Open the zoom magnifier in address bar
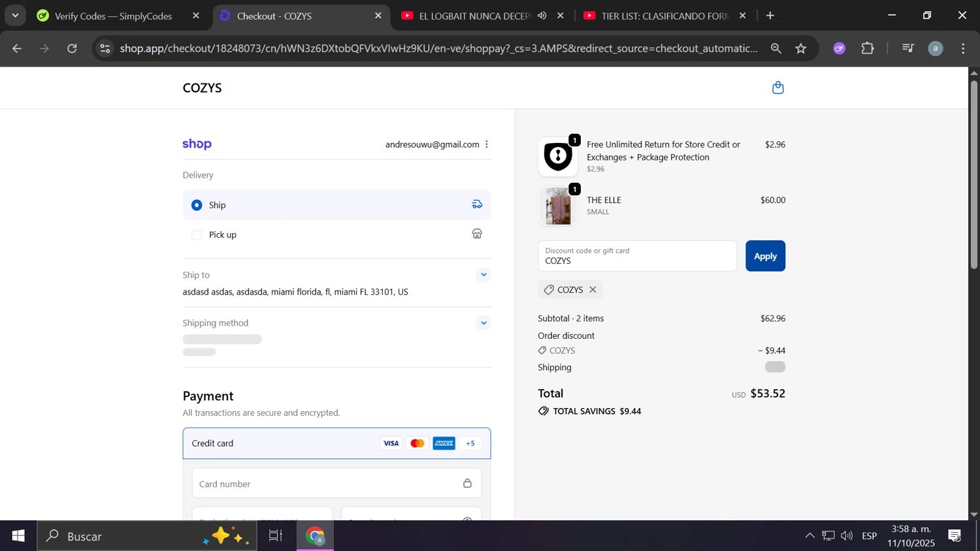This screenshot has height=551, width=980. 776,48
